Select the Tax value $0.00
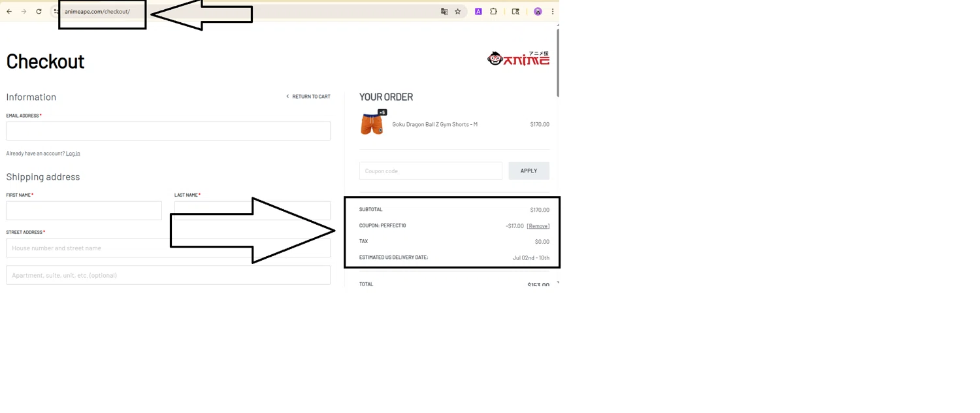Image resolution: width=980 pixels, height=413 pixels. 542,242
